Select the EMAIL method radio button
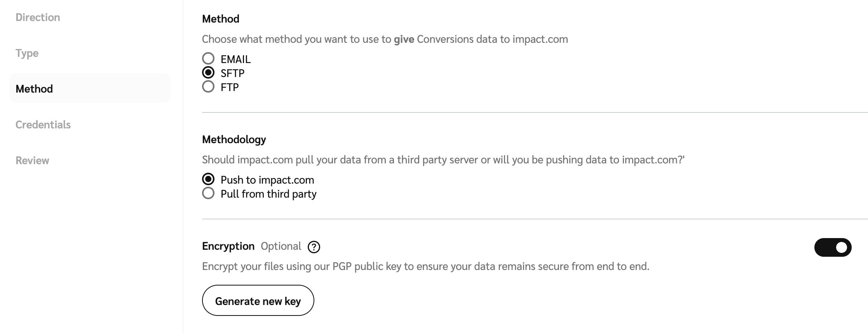The image size is (868, 333). tap(208, 59)
